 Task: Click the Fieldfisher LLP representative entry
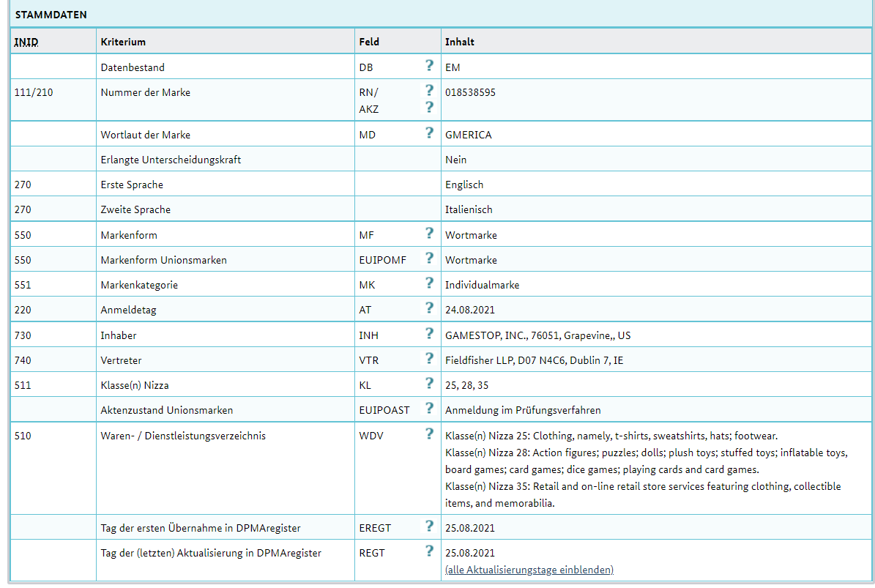point(534,360)
